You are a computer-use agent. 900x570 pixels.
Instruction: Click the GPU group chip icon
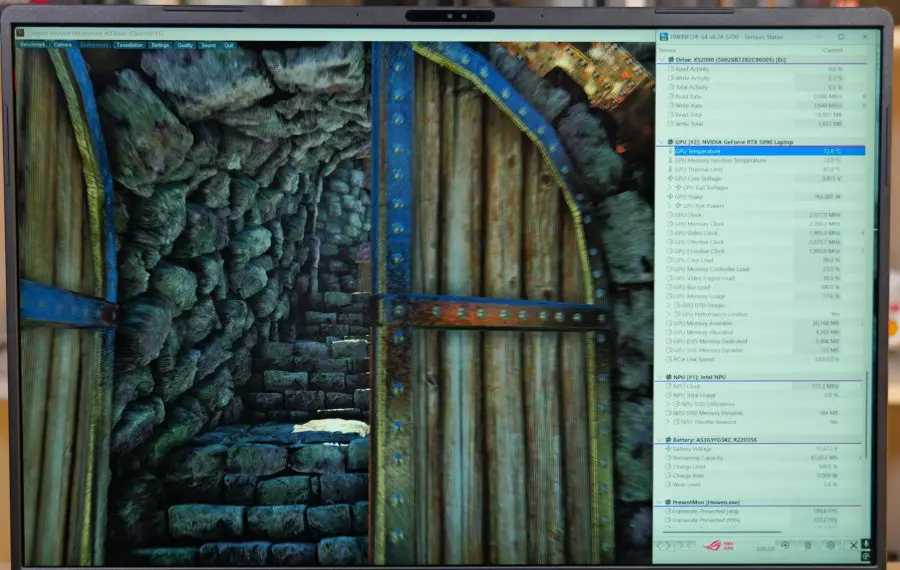[670, 142]
